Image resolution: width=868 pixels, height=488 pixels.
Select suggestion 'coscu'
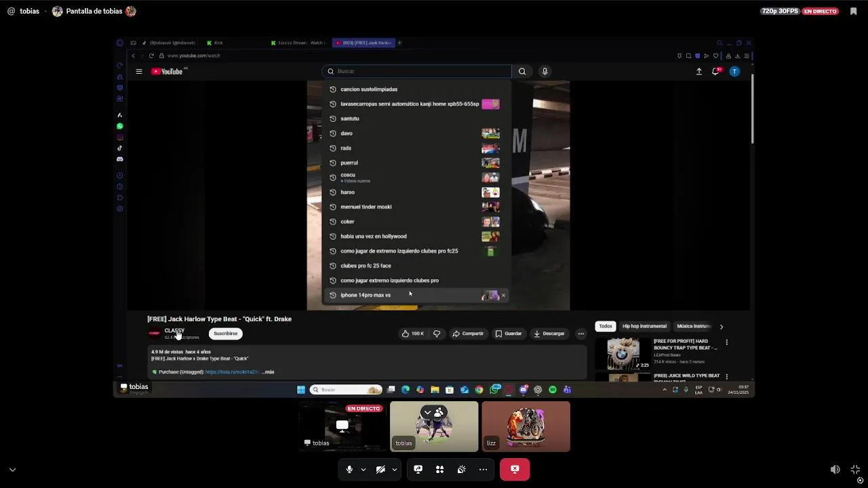point(416,178)
